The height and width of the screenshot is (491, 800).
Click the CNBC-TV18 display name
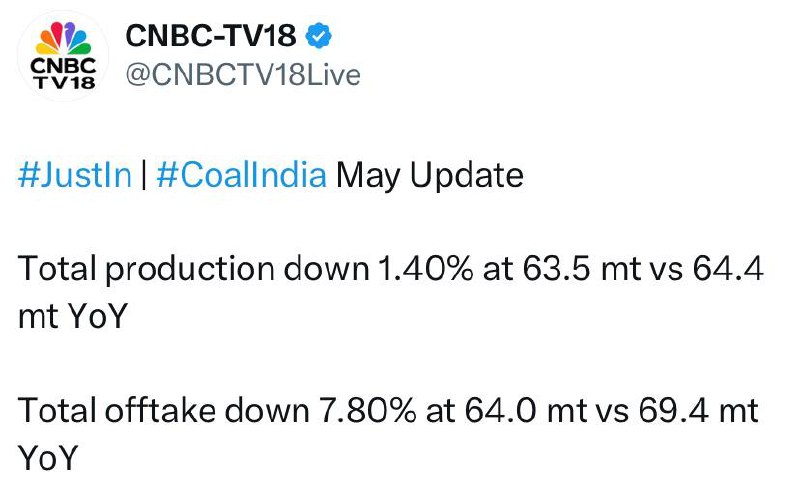211,36
